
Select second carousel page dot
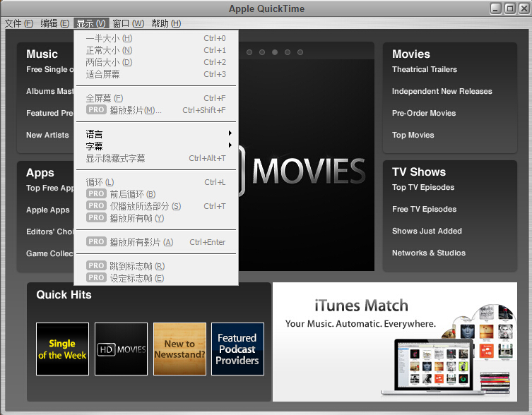point(262,52)
